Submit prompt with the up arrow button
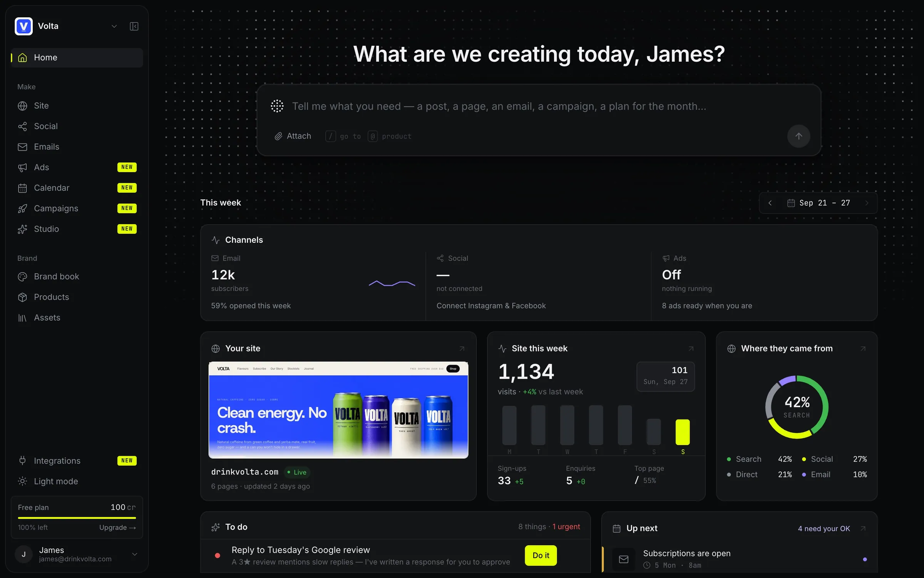Image resolution: width=924 pixels, height=578 pixels. pos(798,136)
